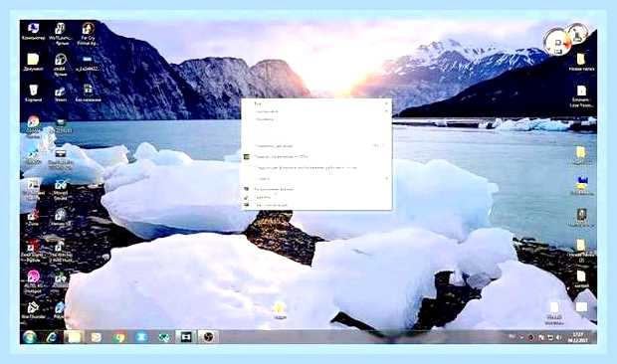Screen dimensions: 617x364
Task: Open Google Chrome from the taskbar
Action: tap(118, 337)
